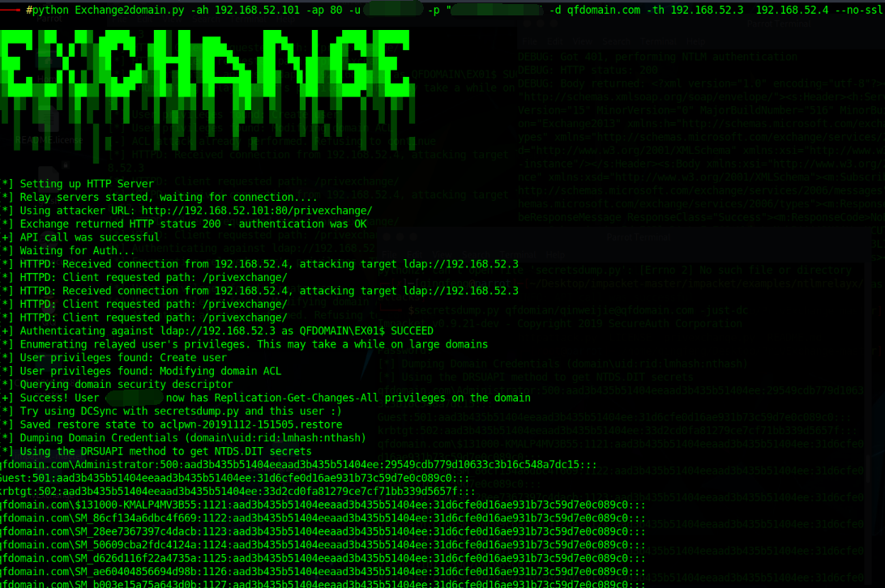This screenshot has width=885, height=588.
Task: Select the README.license desktop file icon
Action: [49, 127]
